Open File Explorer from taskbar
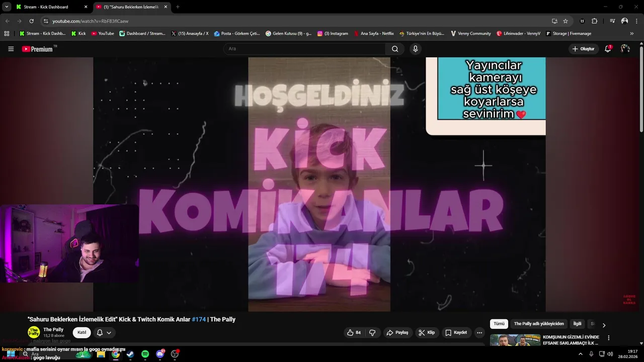 click(101, 354)
